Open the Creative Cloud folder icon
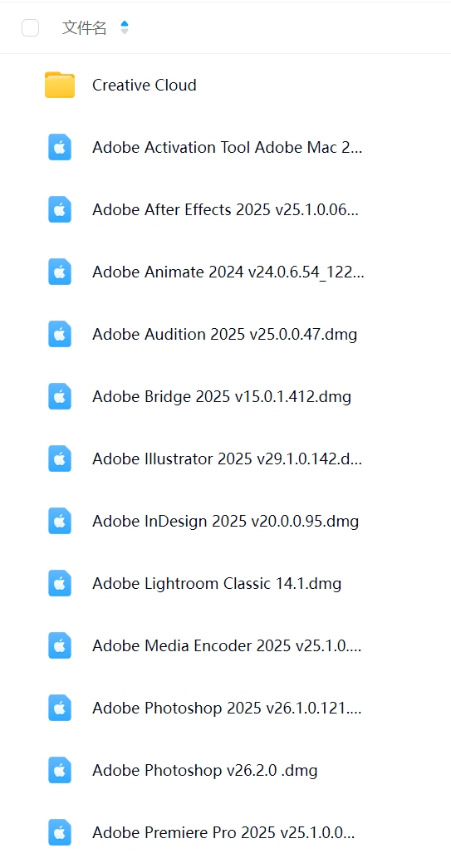The height and width of the screenshot is (868, 451). 60,85
